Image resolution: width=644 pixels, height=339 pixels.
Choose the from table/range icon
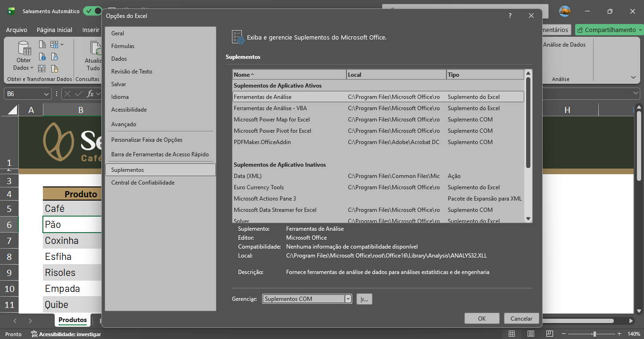tap(42, 69)
